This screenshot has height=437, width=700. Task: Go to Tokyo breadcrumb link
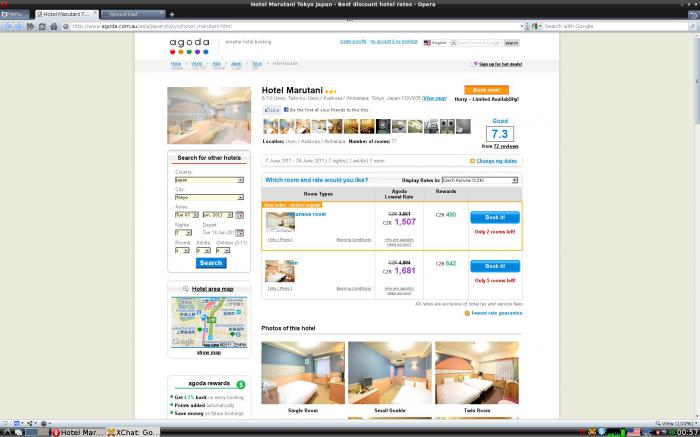(x=257, y=64)
